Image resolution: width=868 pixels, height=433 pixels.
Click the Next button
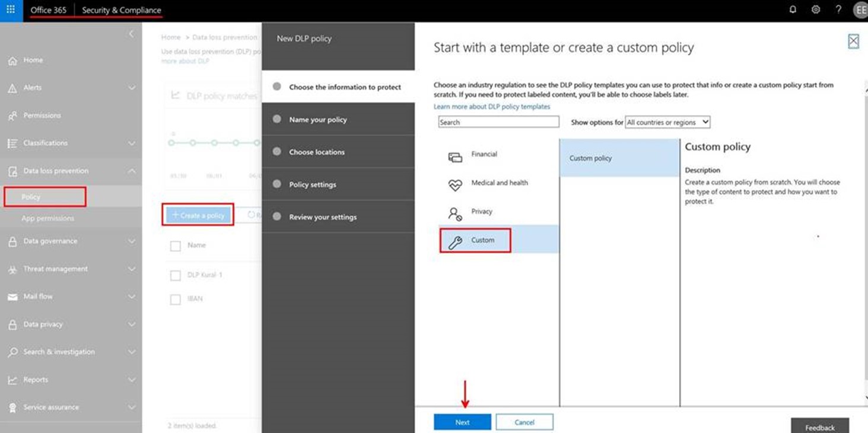pos(462,422)
